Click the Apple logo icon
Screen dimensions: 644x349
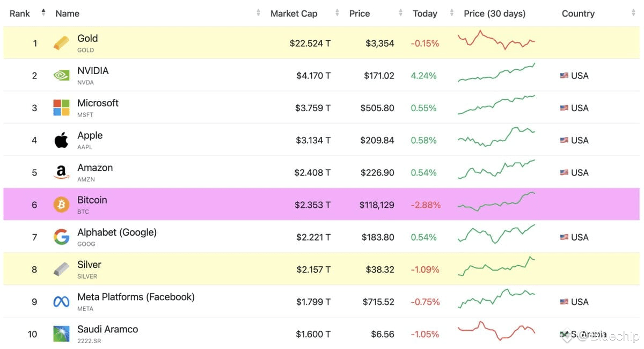click(61, 140)
